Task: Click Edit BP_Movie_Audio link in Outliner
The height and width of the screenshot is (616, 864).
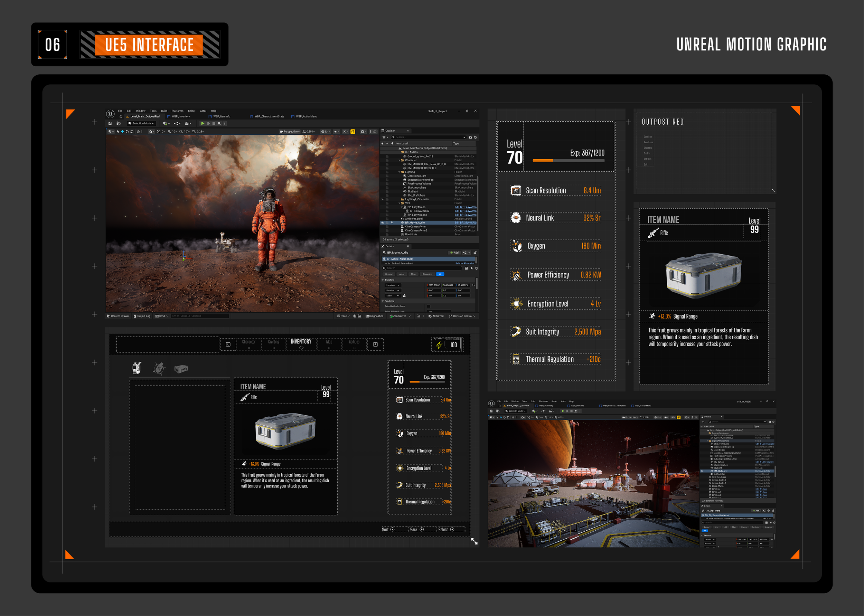Action: [466, 222]
